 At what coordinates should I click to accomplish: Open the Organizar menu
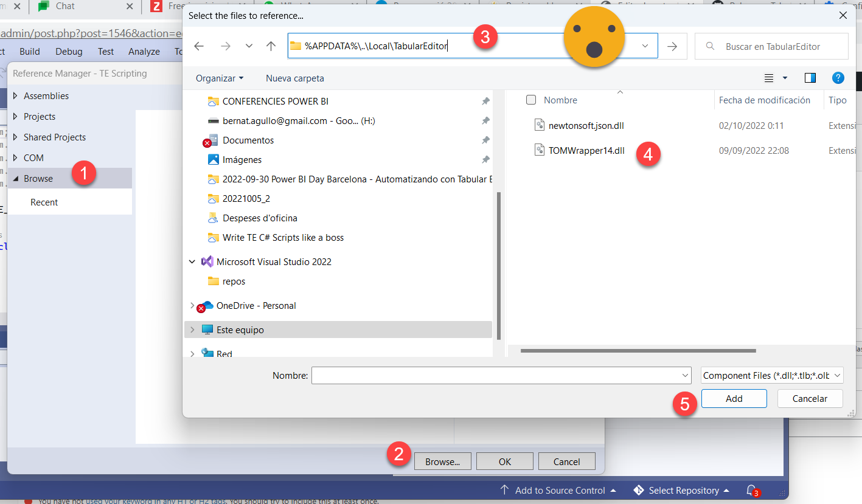pos(220,78)
